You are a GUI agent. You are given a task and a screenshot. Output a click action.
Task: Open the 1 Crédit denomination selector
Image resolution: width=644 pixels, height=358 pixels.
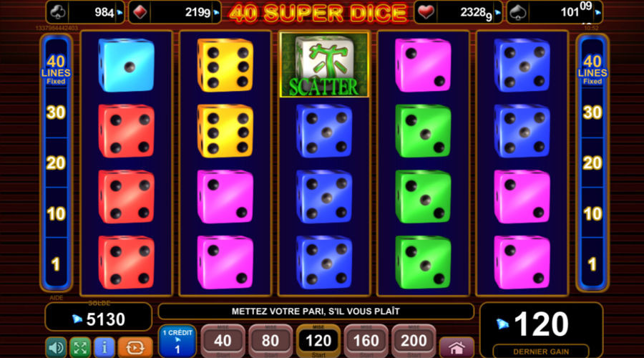pos(177,341)
